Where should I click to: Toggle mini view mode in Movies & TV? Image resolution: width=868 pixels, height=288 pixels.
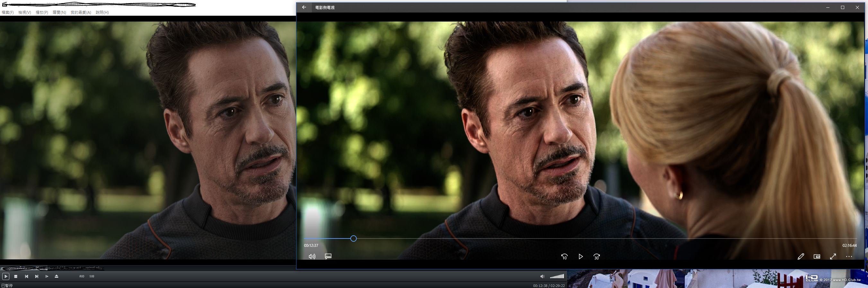(x=817, y=256)
